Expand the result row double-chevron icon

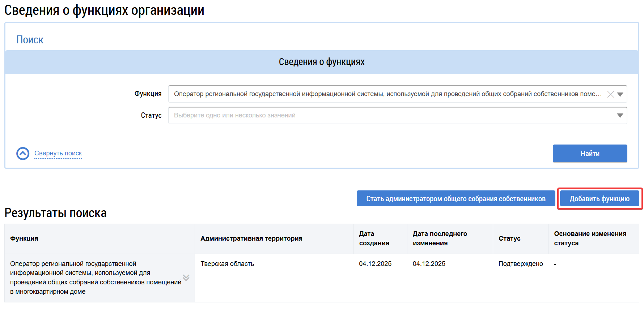pyautogui.click(x=186, y=277)
